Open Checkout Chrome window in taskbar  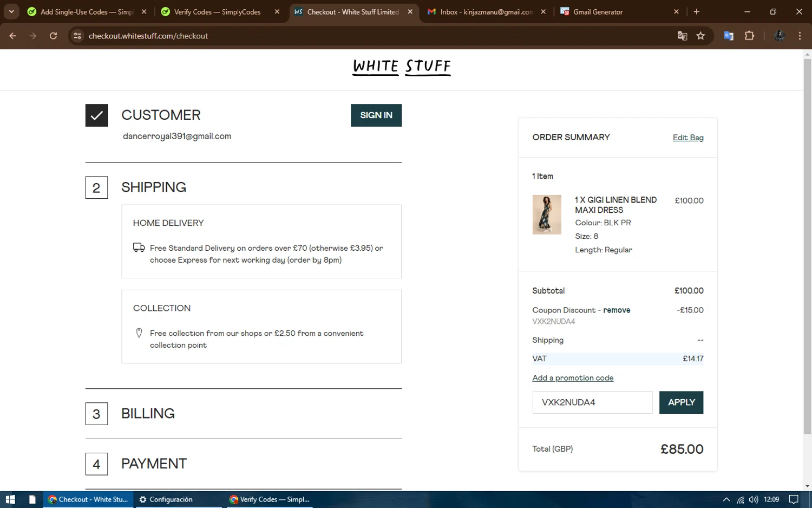pos(89,499)
